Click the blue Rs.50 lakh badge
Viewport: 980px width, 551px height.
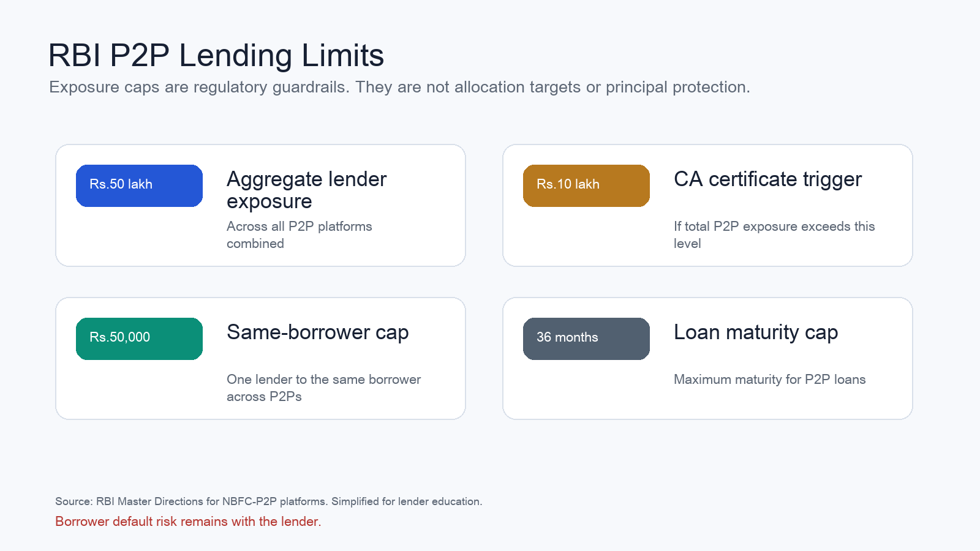point(139,186)
